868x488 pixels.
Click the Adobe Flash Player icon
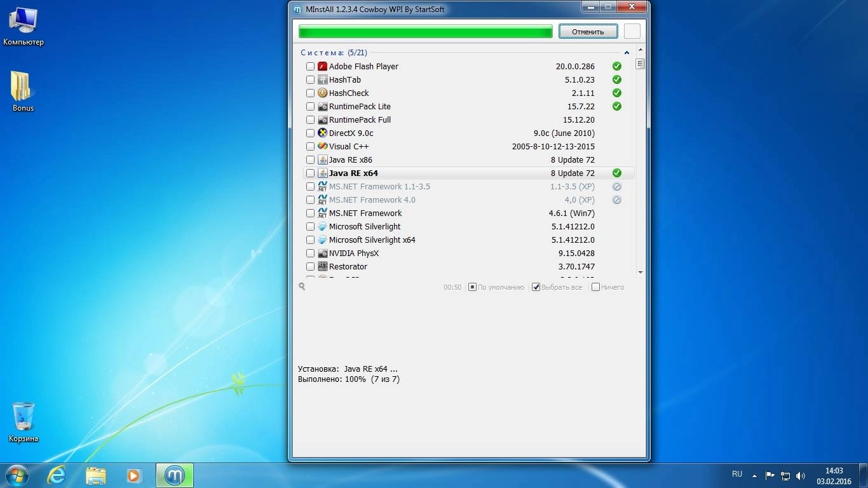(322, 66)
